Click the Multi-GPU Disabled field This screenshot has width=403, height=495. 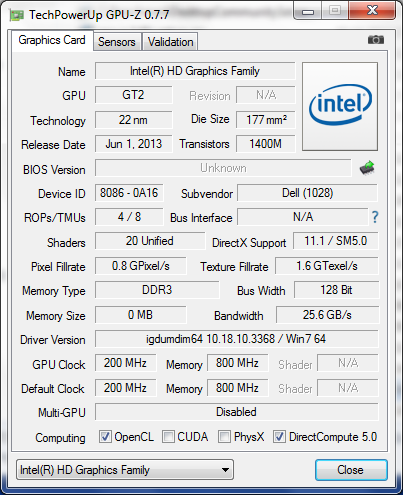(x=237, y=412)
